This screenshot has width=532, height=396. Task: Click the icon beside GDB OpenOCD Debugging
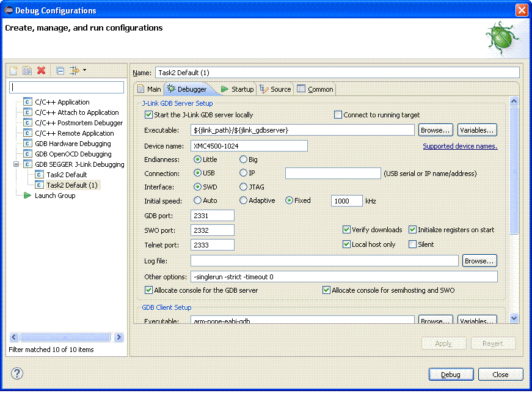27,154
